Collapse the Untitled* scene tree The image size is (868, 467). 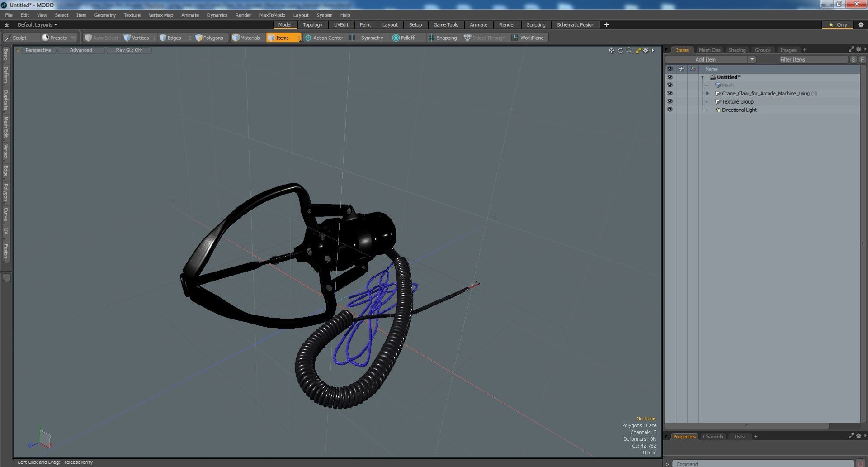coord(703,77)
